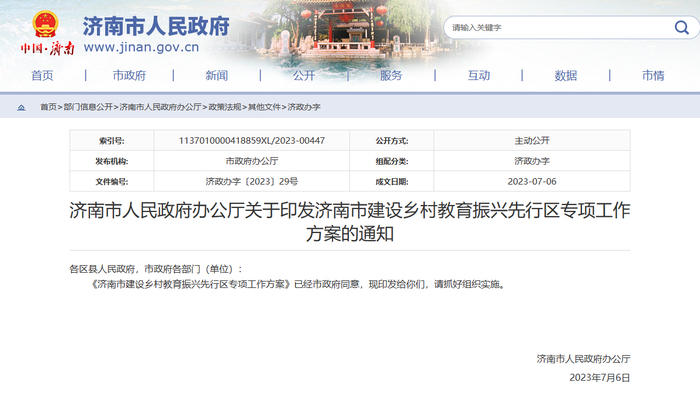
Task: Go to the 市情 section
Action: click(x=653, y=75)
